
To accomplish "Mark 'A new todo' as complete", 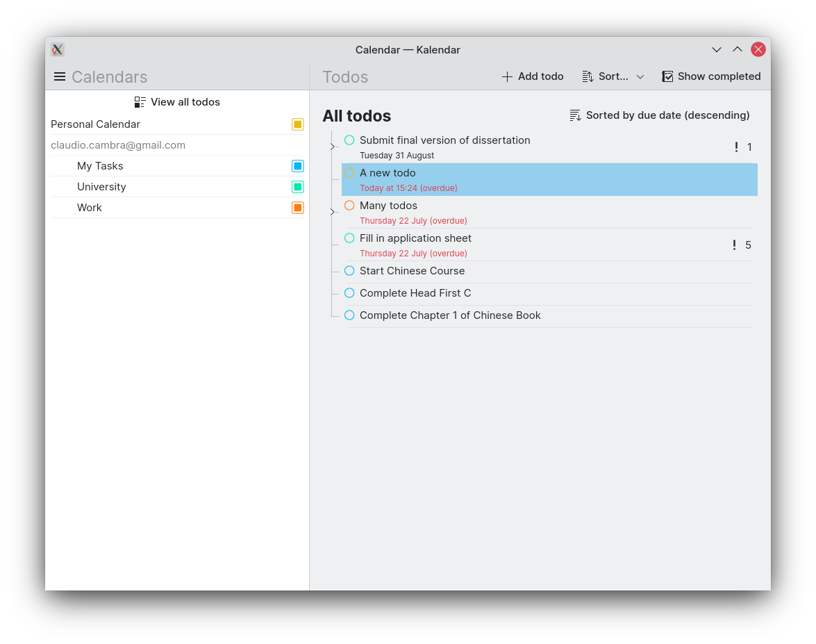I will point(350,173).
